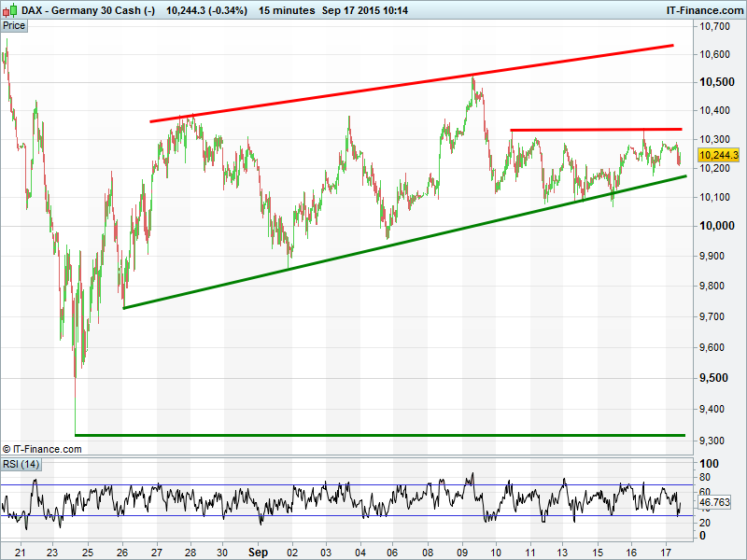Click the 10,000 level on price axis
This screenshot has height=560, width=747.
pos(714,226)
